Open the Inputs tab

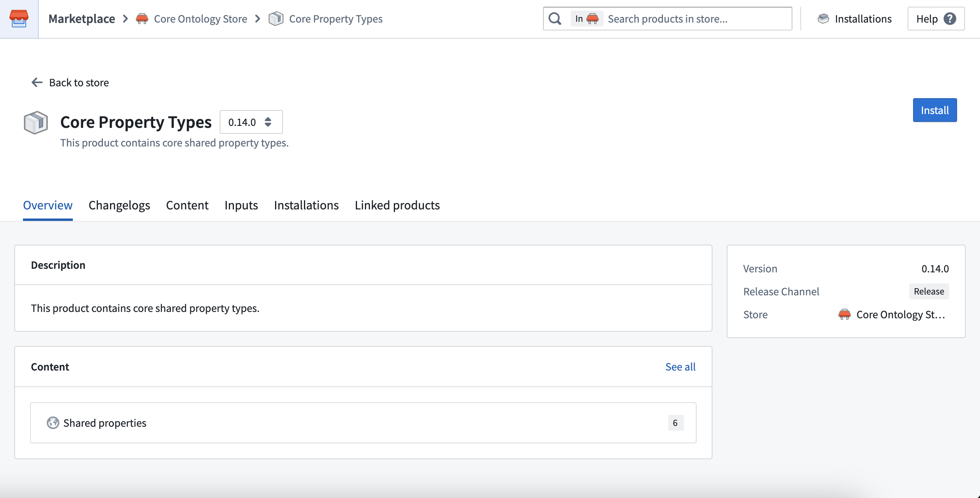(241, 205)
